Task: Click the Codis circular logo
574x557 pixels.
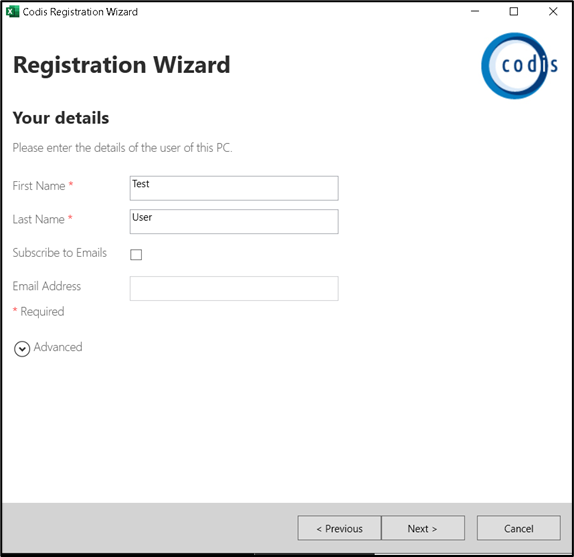Action: (519, 66)
